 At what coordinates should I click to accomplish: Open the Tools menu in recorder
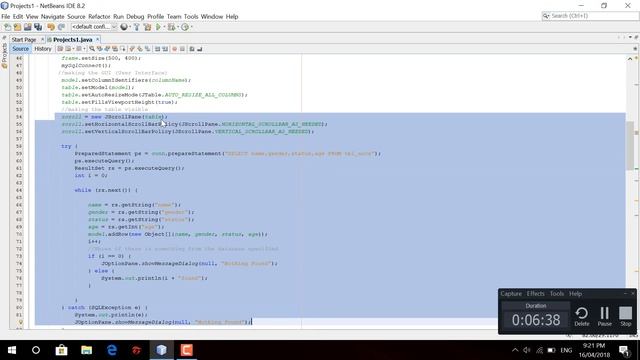click(x=557, y=293)
